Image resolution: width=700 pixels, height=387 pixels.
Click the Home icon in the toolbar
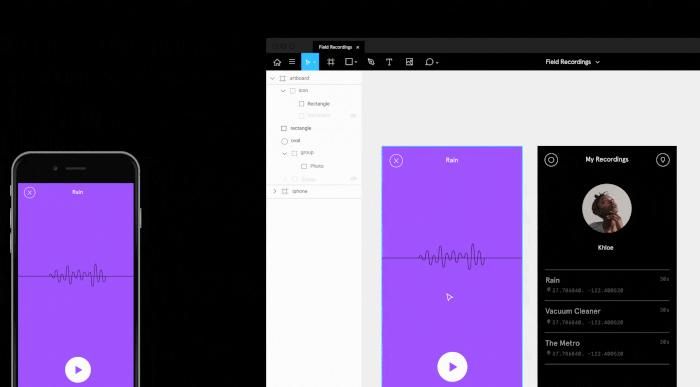point(277,62)
